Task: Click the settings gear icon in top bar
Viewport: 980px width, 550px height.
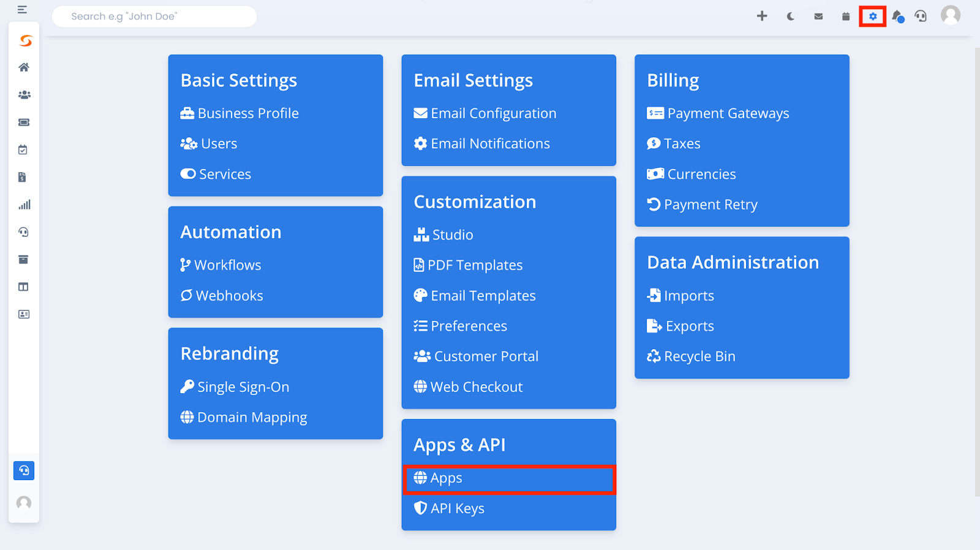Action: (873, 17)
